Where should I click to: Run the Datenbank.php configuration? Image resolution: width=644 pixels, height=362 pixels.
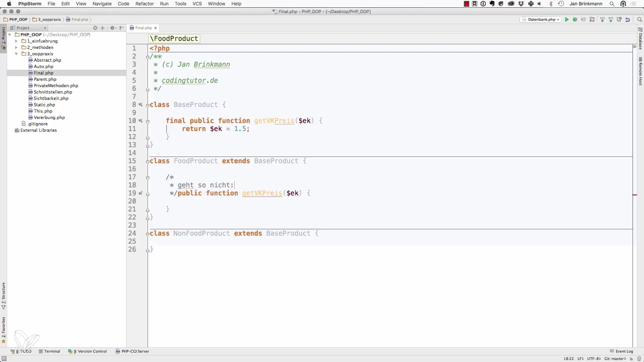click(x=567, y=19)
